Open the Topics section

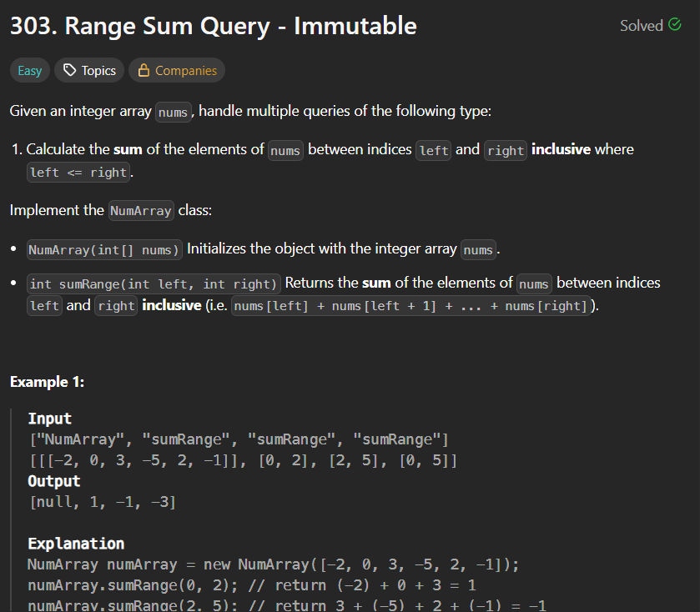tap(89, 71)
